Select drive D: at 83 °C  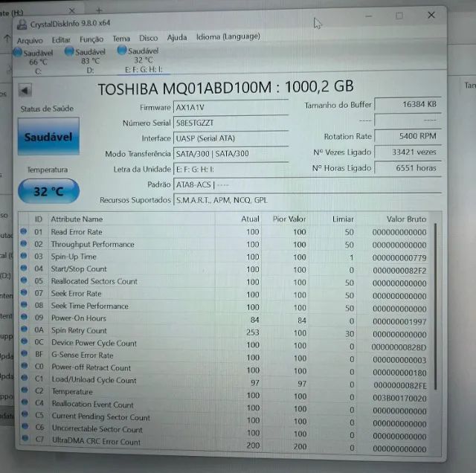point(86,61)
